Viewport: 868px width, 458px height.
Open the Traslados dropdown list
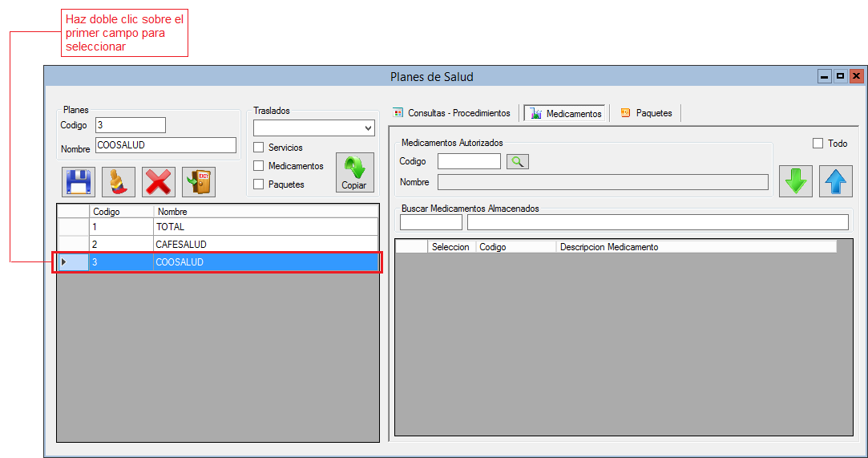pyautogui.click(x=368, y=128)
